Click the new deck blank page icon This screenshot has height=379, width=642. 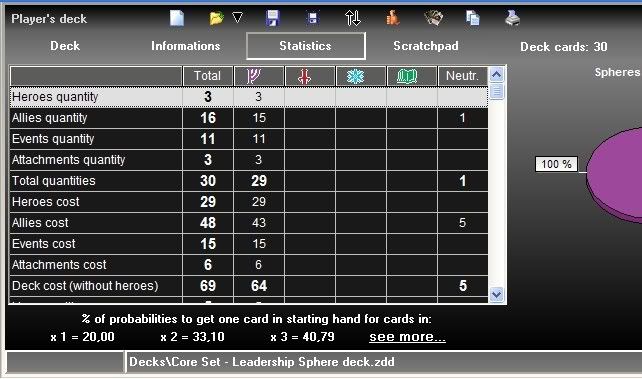coord(177,18)
